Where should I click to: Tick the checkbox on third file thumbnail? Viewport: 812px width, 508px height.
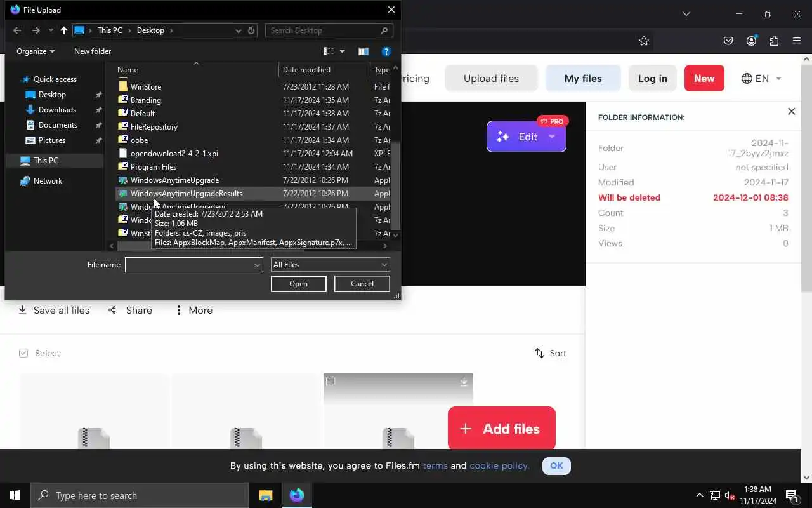pyautogui.click(x=330, y=381)
